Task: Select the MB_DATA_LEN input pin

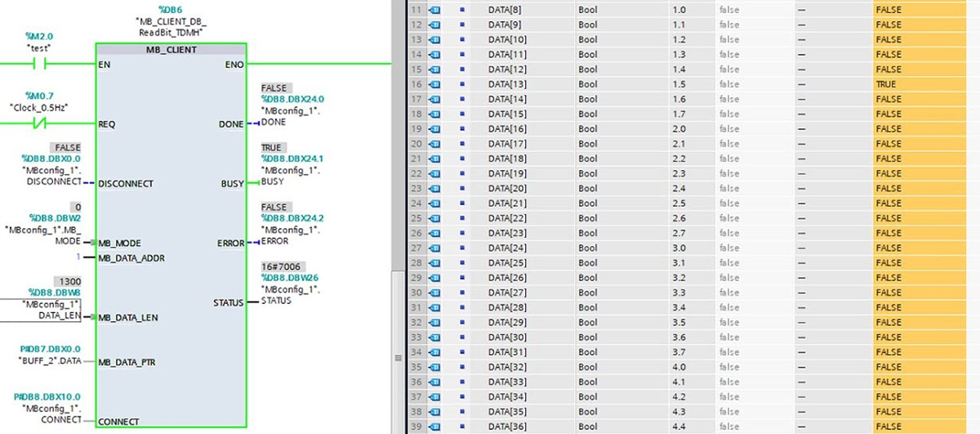Action: 127,318
